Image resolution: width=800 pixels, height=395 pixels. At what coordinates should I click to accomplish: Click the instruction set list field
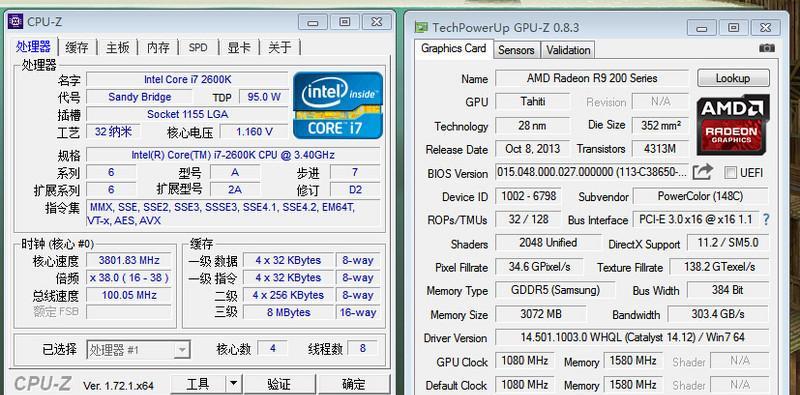coord(233,213)
